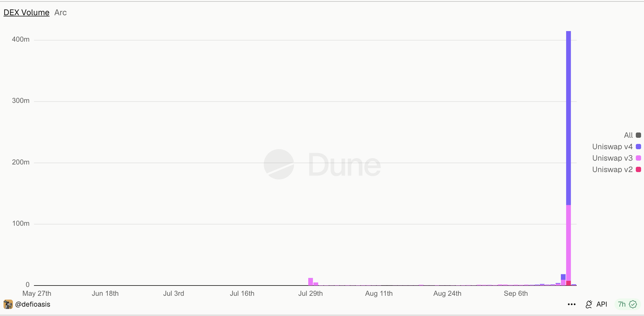Click the API button label

pyautogui.click(x=602, y=304)
